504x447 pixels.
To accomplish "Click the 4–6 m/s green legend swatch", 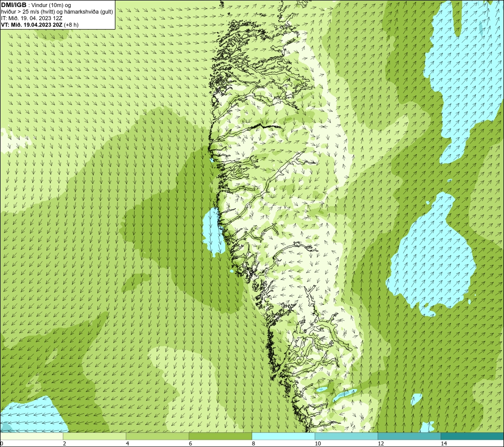I will pos(157,436).
